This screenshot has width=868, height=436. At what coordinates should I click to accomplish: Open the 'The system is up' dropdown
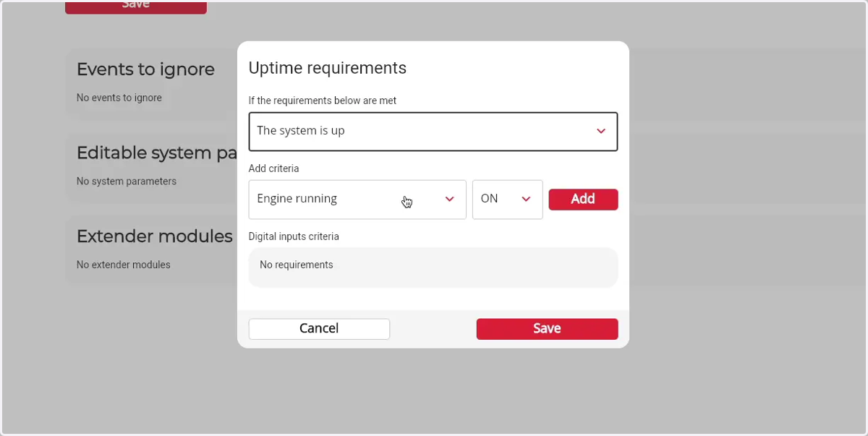coord(433,131)
